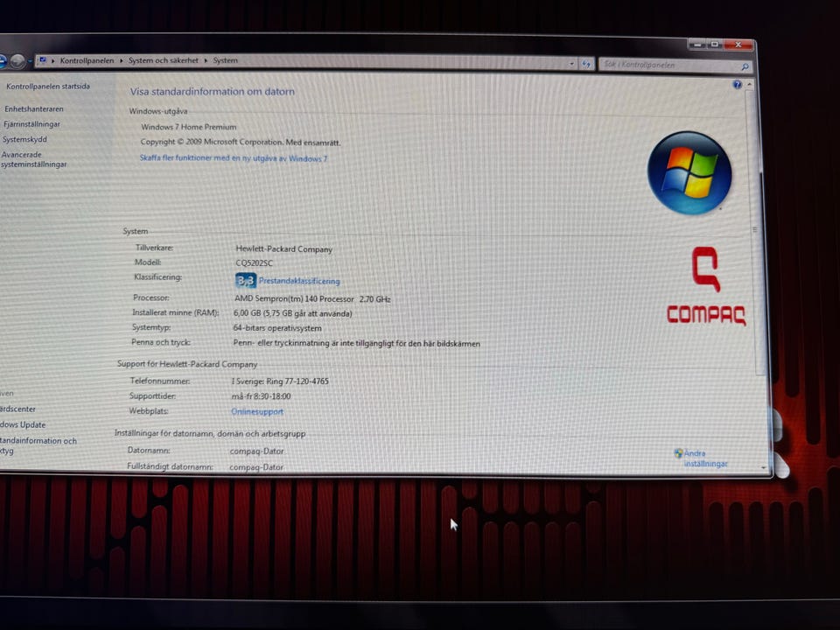Expand the System och säkerhet breadcrumb arrow

pyautogui.click(x=205, y=60)
